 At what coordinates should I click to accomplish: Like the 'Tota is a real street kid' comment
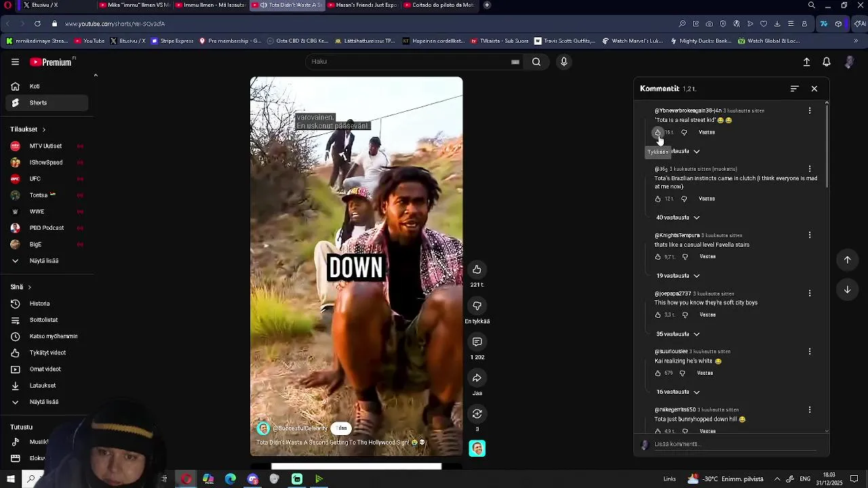tap(658, 132)
